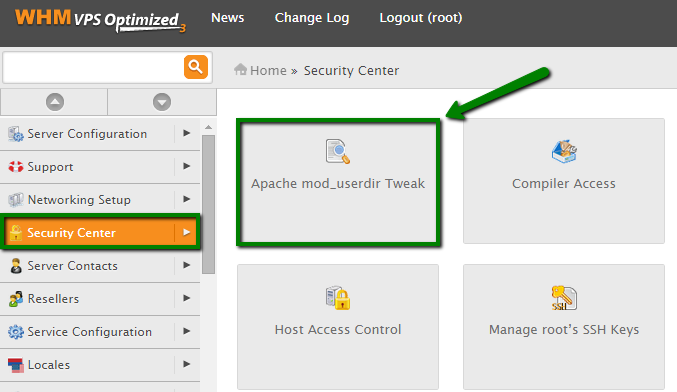Open the Compiler Access icon

point(564,151)
